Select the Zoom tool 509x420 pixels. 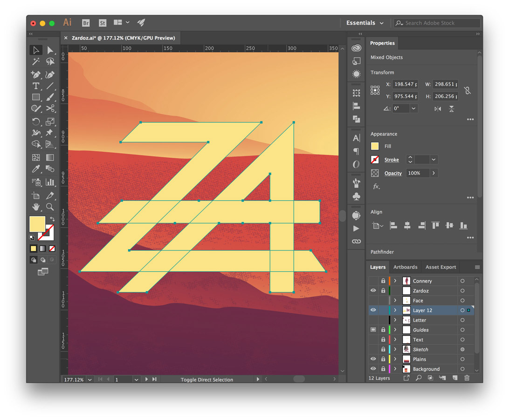50,207
